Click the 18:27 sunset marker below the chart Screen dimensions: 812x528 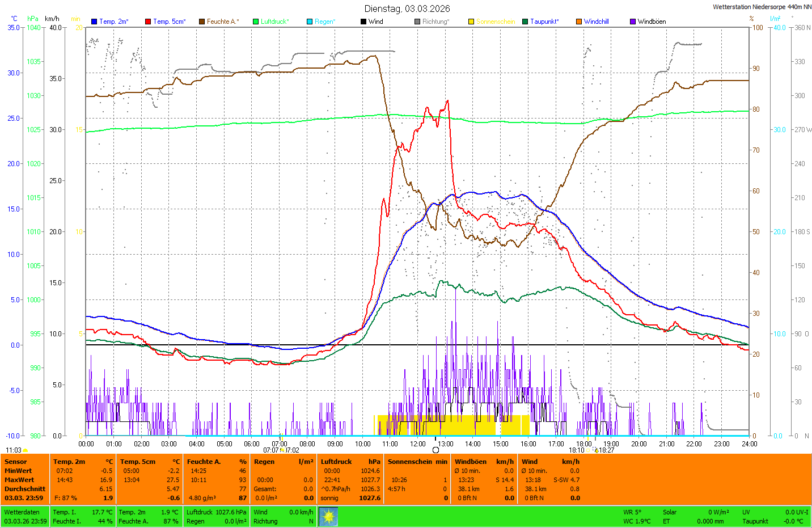coord(606,450)
